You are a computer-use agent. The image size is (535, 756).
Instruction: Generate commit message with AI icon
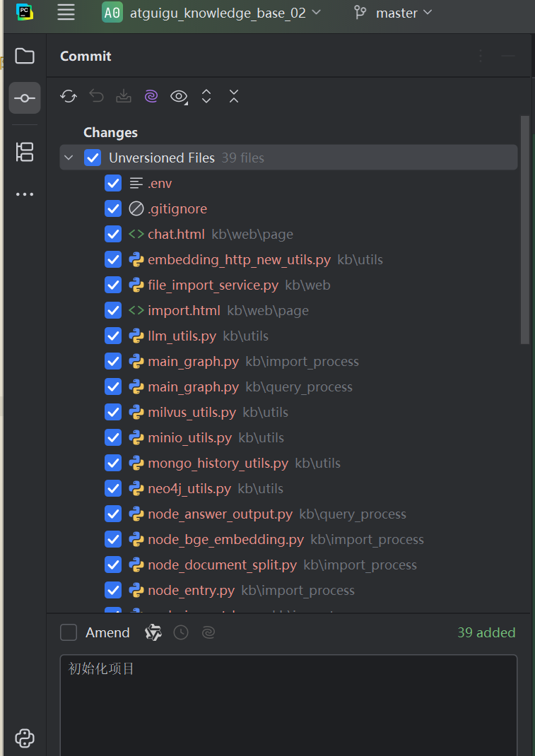[x=153, y=632]
